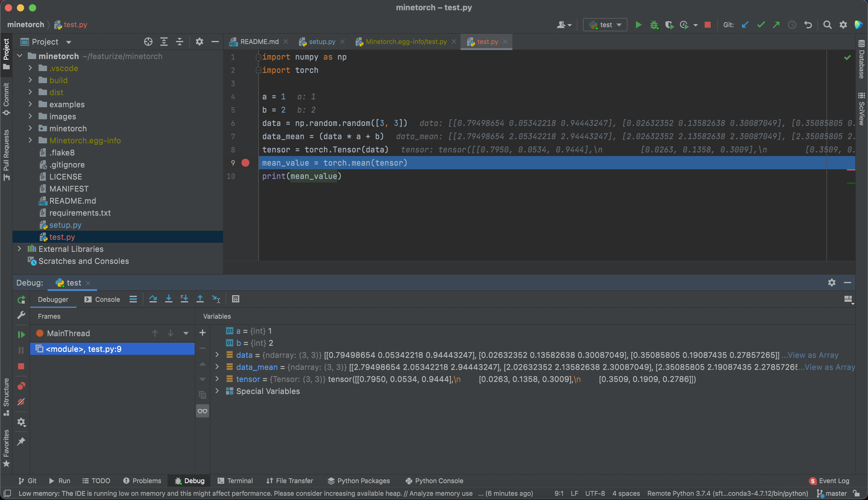Viewport: 868px width, 500px height.
Task: Open the Evaluate Expression calculator icon
Action: click(235, 299)
